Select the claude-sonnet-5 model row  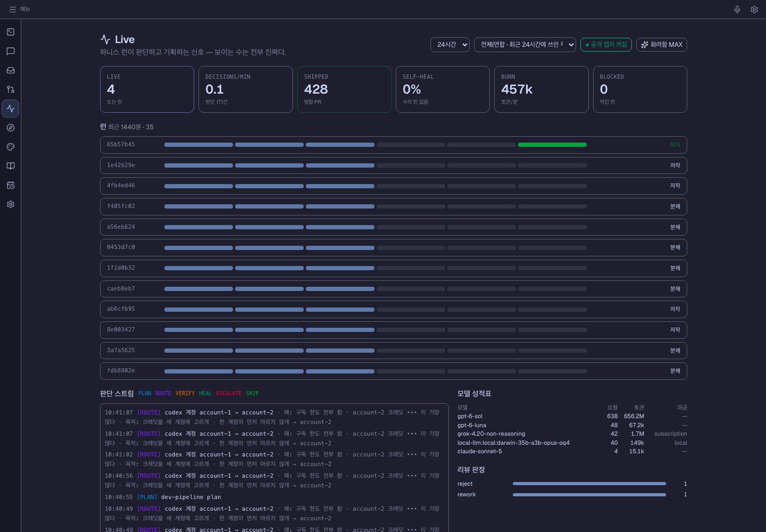572,451
